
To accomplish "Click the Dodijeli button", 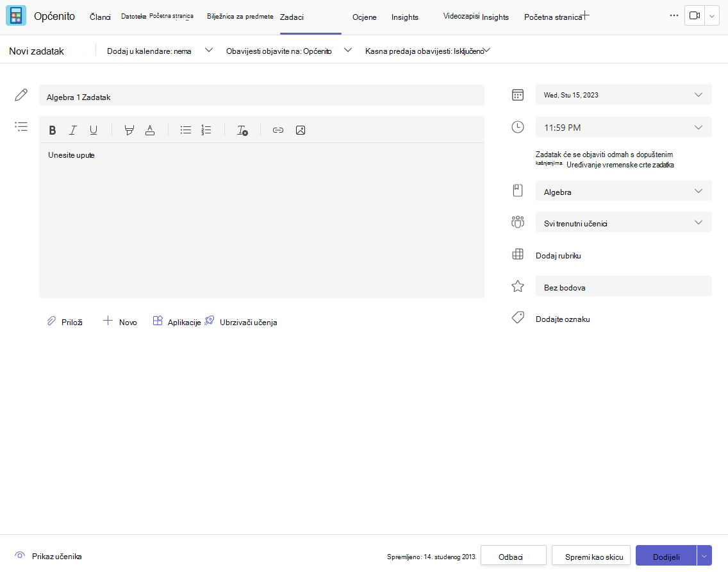I will (x=666, y=556).
